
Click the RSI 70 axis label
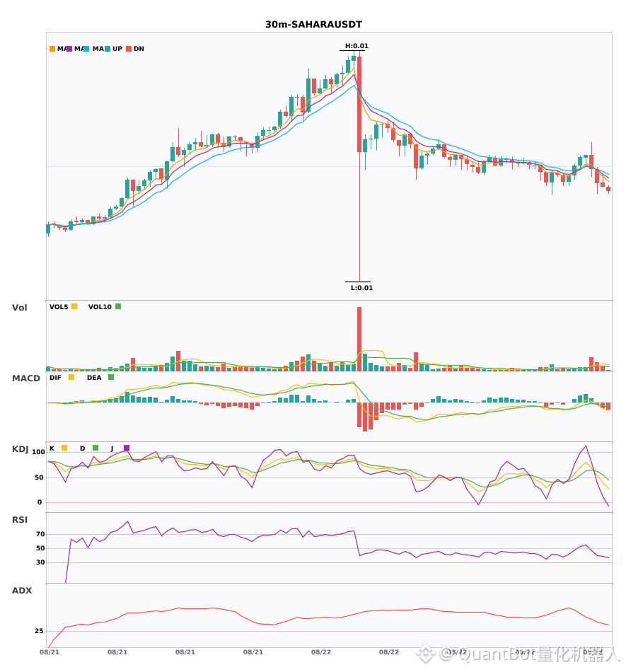point(40,534)
